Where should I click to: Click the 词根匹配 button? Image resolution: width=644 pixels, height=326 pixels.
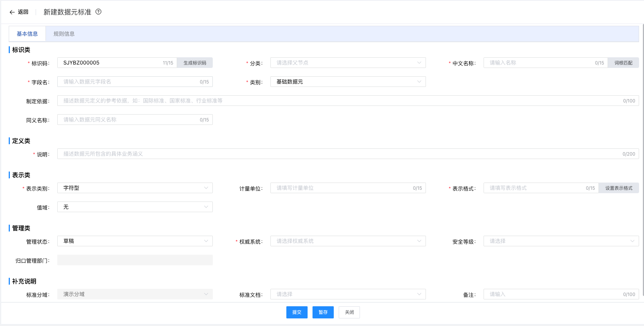[623, 63]
